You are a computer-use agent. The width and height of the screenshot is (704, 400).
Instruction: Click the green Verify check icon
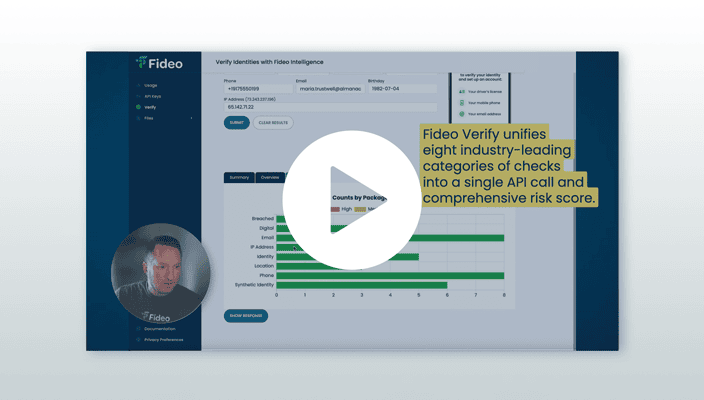click(x=138, y=107)
